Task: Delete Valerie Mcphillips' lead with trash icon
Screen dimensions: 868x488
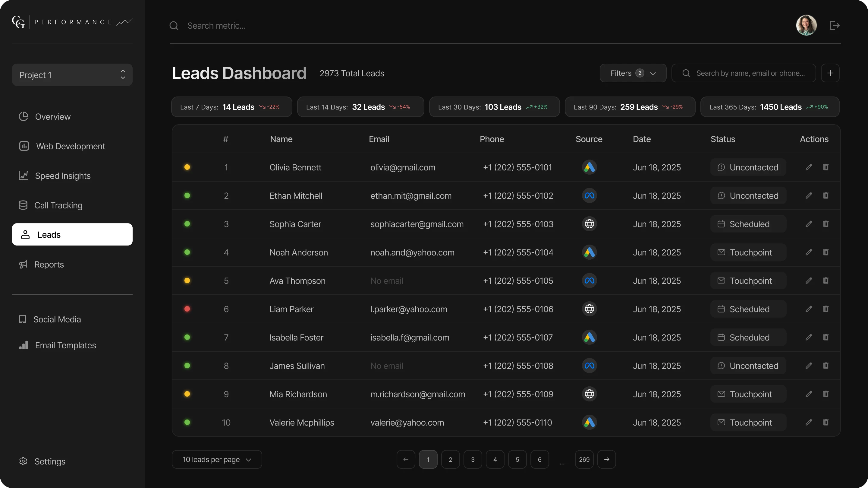Action: [x=826, y=422]
